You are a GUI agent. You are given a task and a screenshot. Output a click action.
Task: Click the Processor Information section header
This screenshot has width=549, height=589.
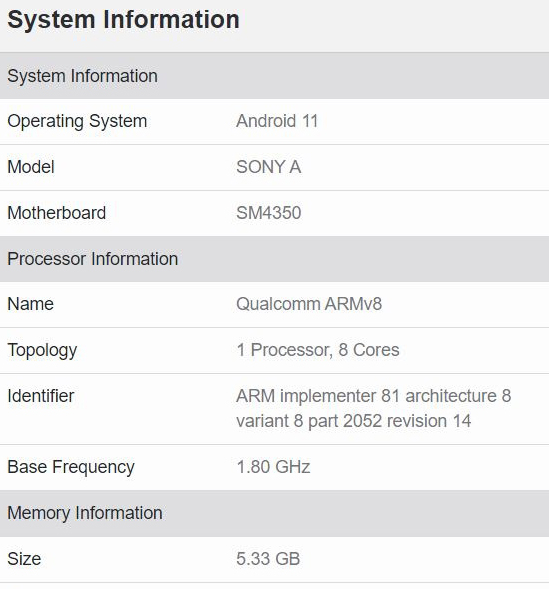[274, 259]
